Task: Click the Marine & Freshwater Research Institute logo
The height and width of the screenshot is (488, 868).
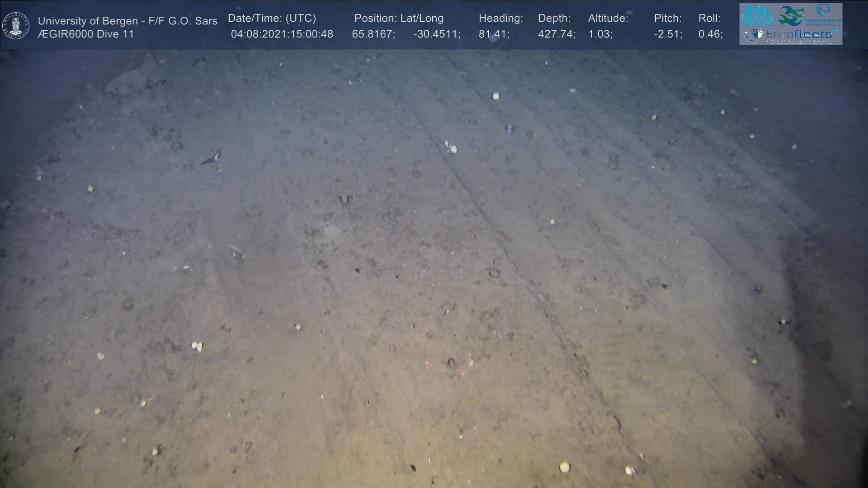Action: point(825,14)
